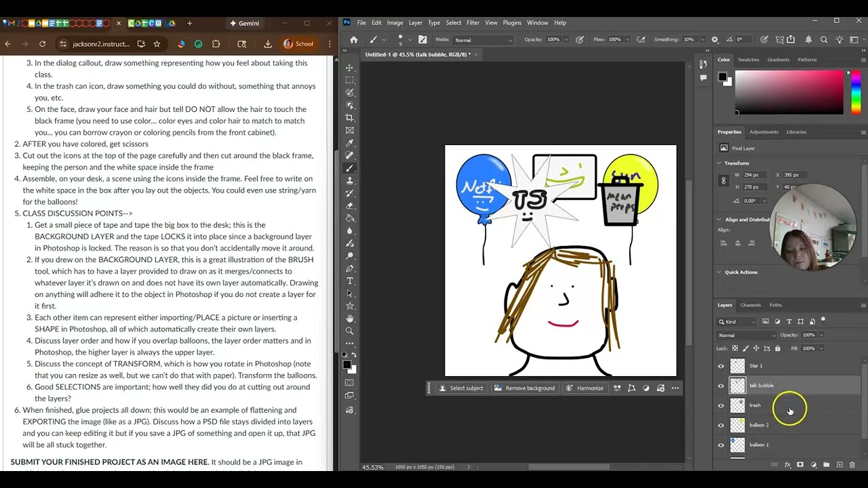This screenshot has width=868, height=488.
Task: Delete layer using the trash icon
Action: tap(852, 465)
